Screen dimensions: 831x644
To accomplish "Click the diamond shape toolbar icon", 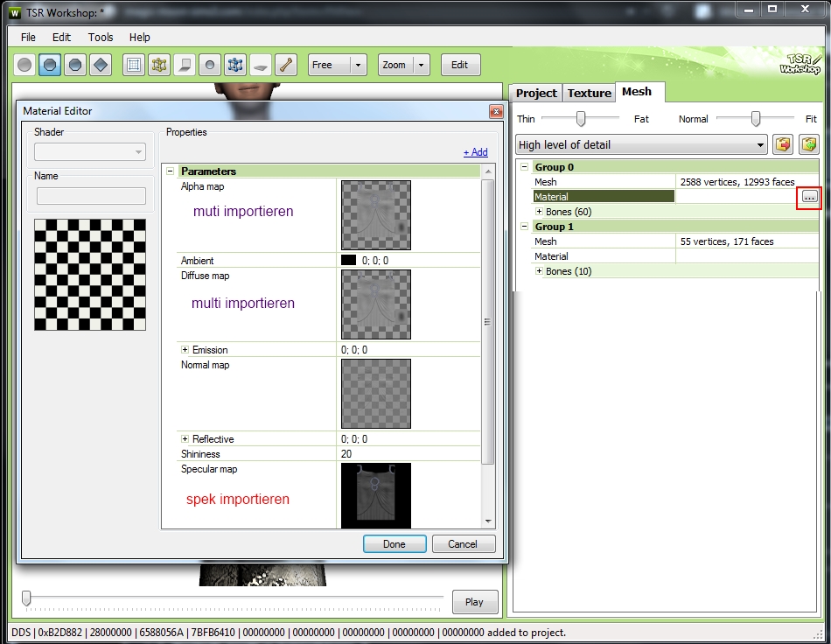I will point(101,65).
